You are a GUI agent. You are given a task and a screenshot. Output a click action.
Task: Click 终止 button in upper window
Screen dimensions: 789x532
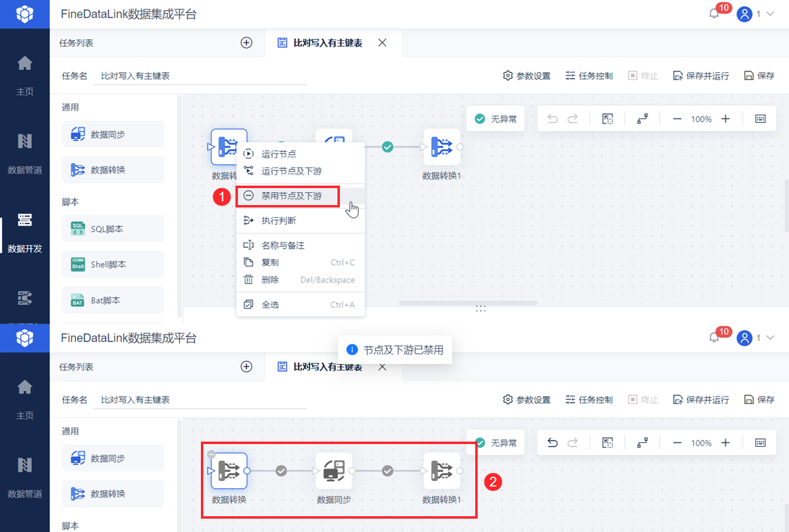click(x=643, y=76)
